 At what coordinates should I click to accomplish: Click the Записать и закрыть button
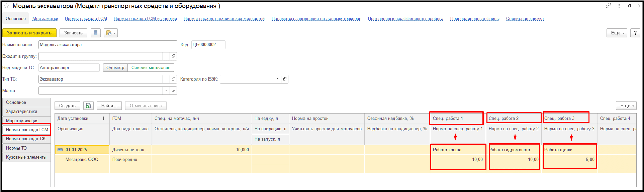click(x=29, y=33)
